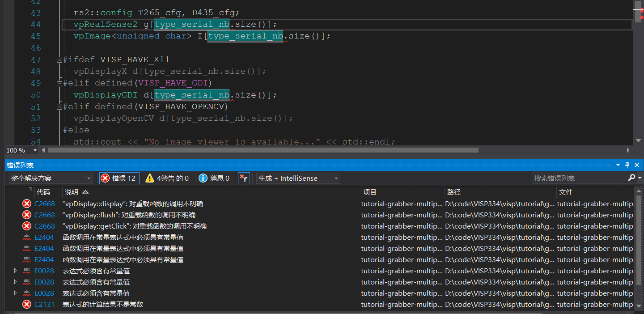Click vpDisplayGDI in the code
644x314 pixels.
pos(106,95)
